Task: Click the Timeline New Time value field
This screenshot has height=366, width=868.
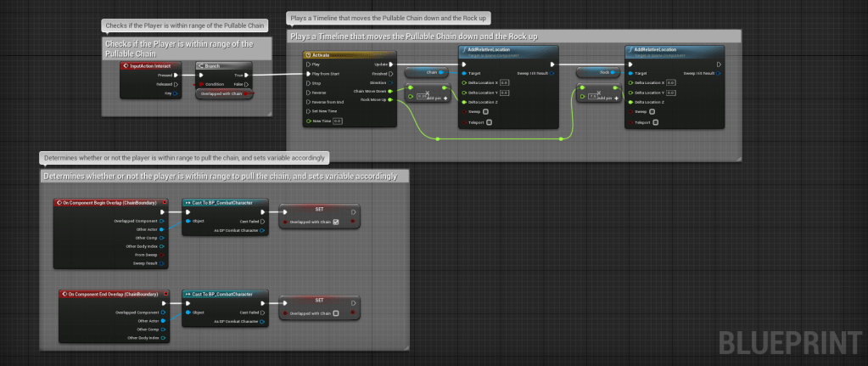Action: click(337, 121)
